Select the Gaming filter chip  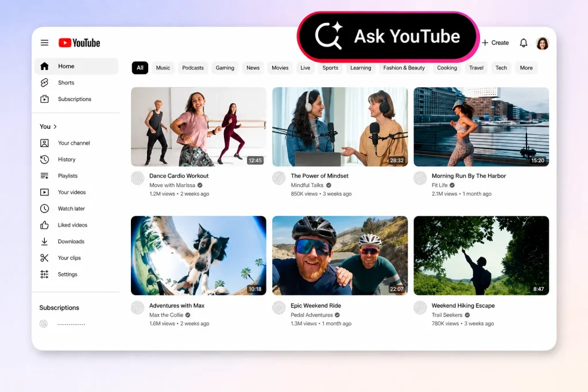225,68
